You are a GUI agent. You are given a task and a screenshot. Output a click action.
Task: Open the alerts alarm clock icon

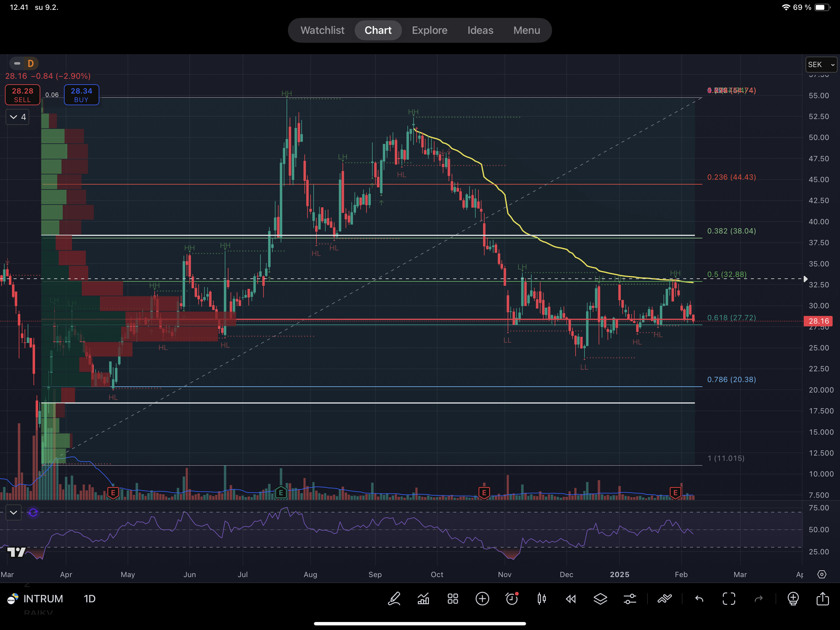[x=512, y=599]
